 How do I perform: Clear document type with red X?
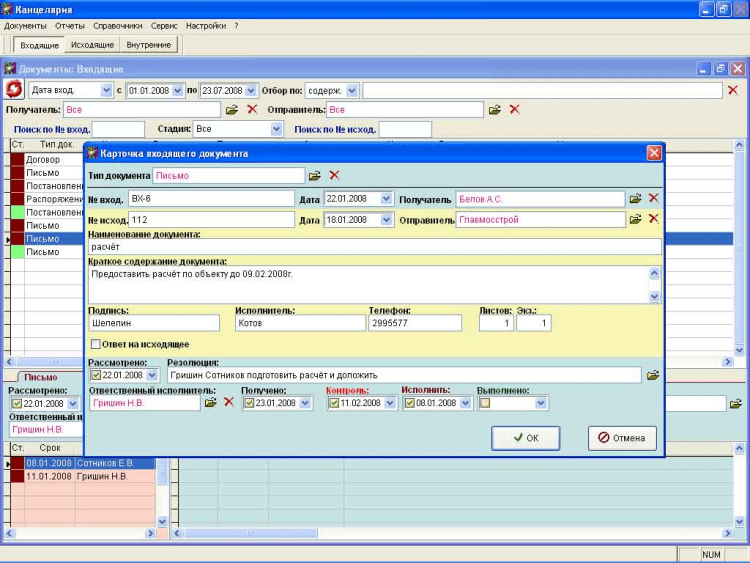point(334,176)
